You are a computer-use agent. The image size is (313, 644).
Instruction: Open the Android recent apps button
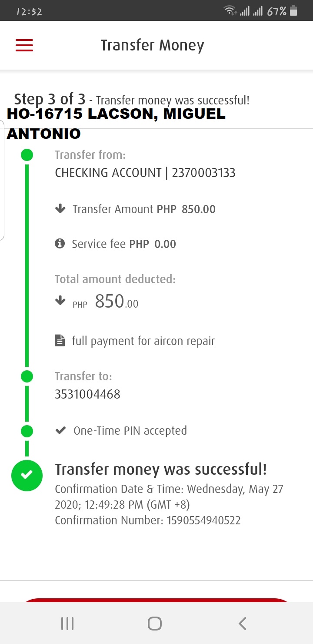(x=67, y=624)
